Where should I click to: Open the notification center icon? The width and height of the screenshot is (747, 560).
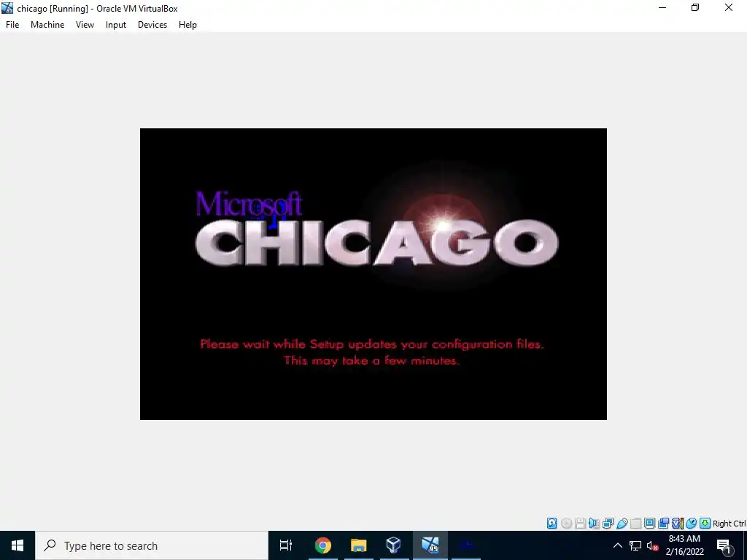(x=724, y=545)
